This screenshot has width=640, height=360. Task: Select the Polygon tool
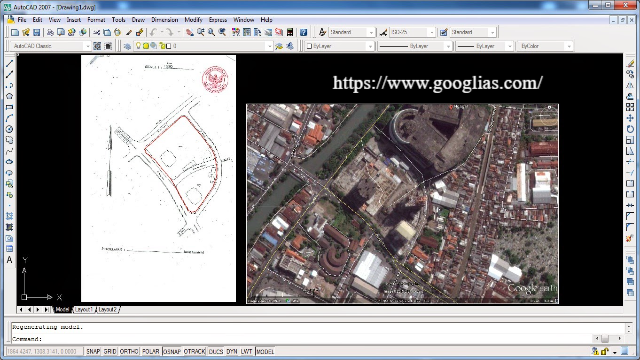(9, 96)
